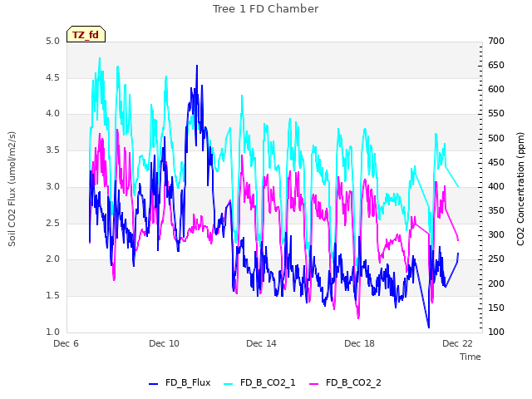The image size is (532, 399).
Task: Click the TZ_fd annotation label
Action: (x=86, y=34)
